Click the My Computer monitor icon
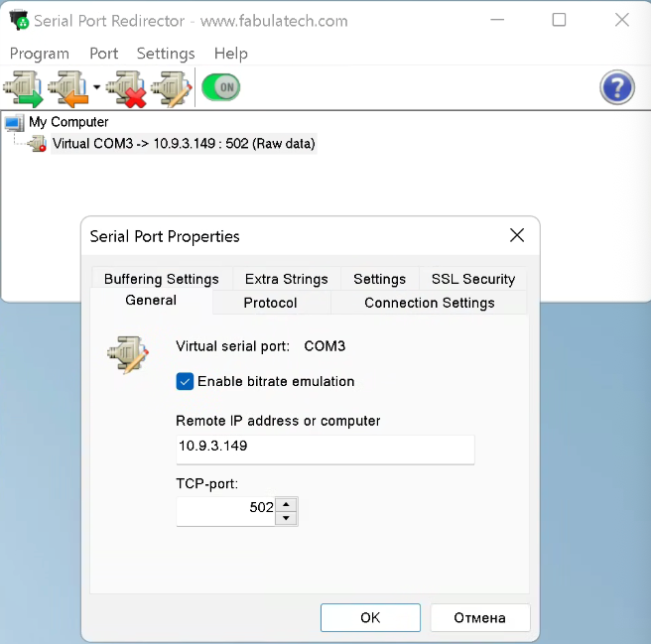This screenshot has width=651, height=644. [14, 123]
